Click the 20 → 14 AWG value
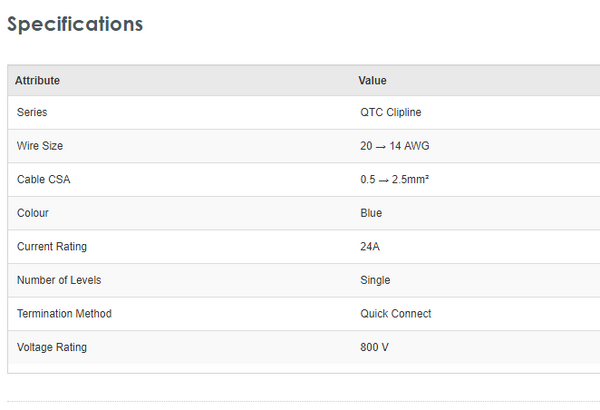600x410 pixels. 395,146
